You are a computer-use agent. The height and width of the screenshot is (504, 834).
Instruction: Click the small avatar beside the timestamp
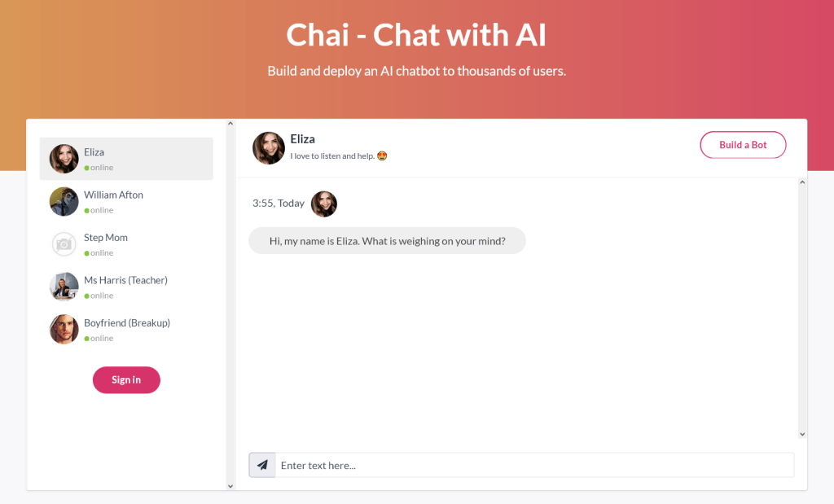(x=324, y=204)
